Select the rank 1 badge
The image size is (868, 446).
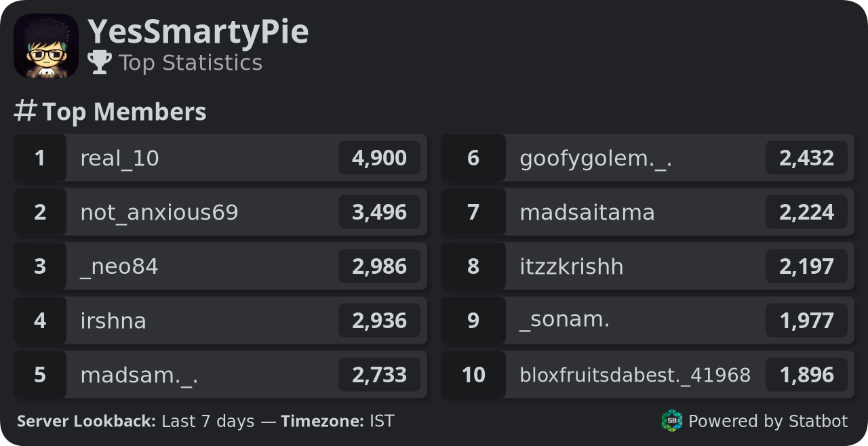click(x=40, y=158)
